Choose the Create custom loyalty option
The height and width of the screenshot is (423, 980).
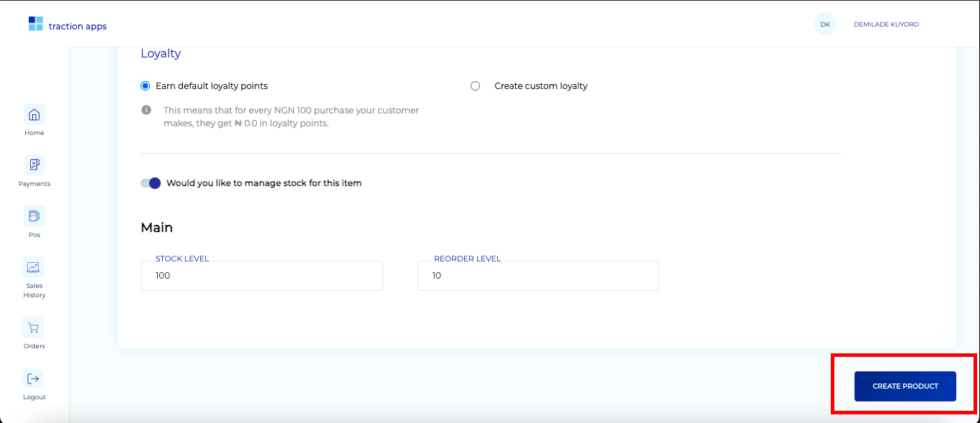tap(475, 85)
